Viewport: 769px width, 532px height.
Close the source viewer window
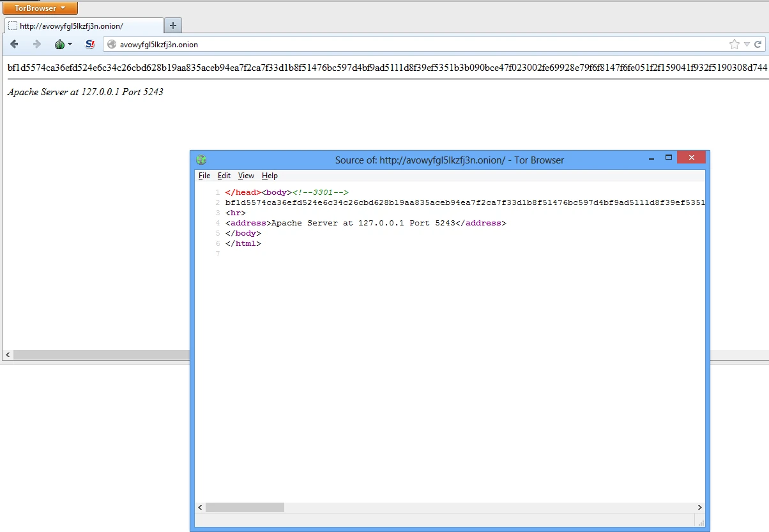[x=691, y=157]
